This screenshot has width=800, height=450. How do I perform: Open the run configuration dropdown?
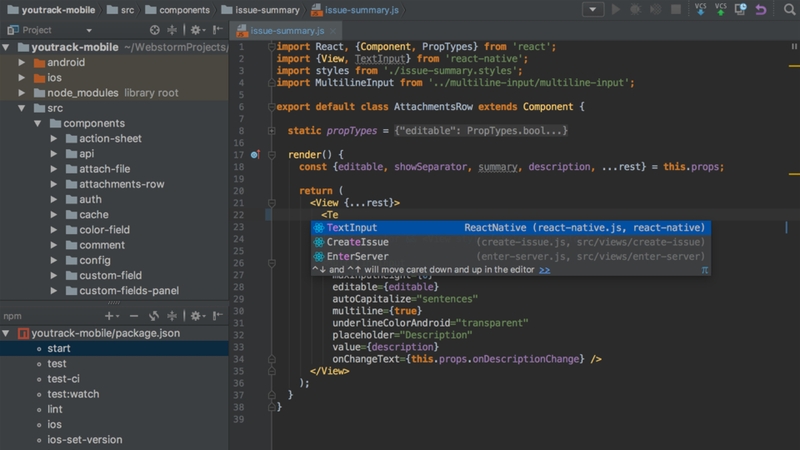[x=593, y=9]
